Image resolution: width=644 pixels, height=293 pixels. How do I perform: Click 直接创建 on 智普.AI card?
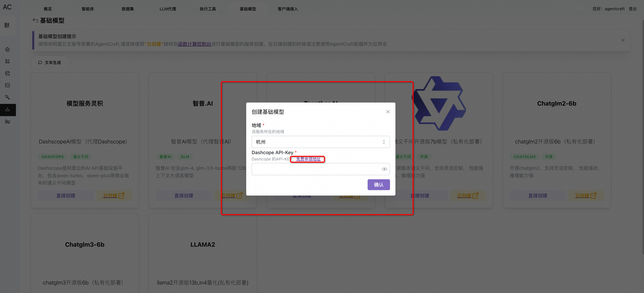coord(184,195)
